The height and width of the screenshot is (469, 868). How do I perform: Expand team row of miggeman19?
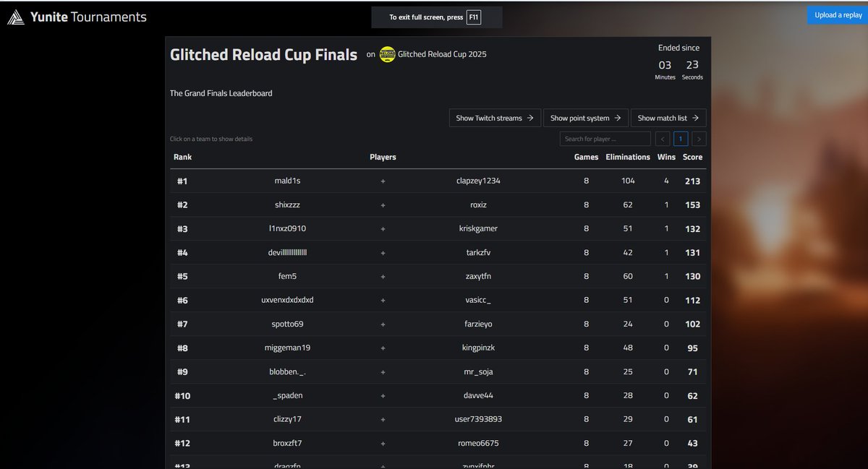438,348
